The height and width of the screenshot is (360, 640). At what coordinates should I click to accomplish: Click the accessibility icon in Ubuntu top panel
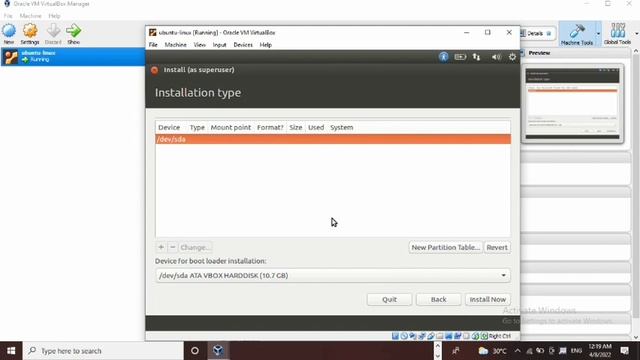(x=443, y=57)
